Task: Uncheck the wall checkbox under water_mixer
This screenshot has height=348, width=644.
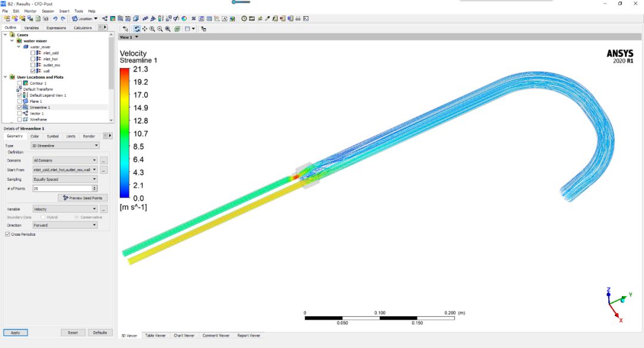Action: [33, 70]
